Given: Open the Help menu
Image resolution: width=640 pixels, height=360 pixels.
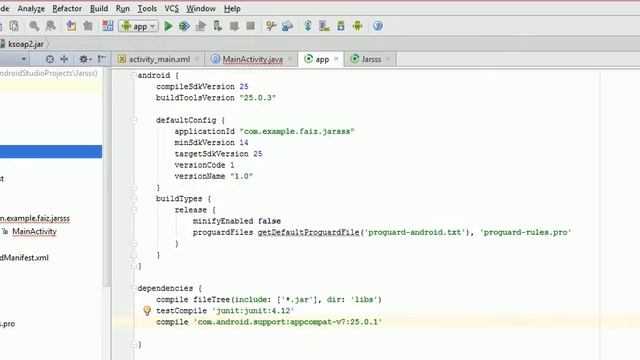Looking at the screenshot, I should click(232, 9).
